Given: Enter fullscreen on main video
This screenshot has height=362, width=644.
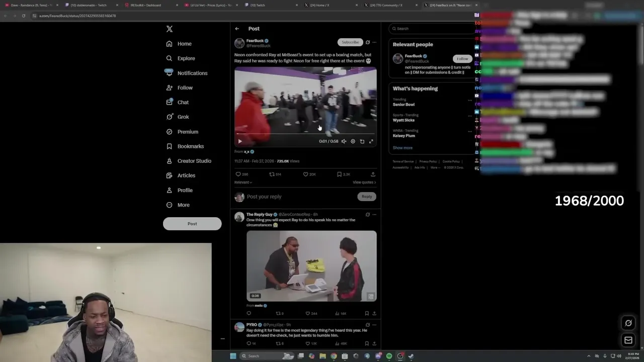Looking at the screenshot, I should [371, 141].
